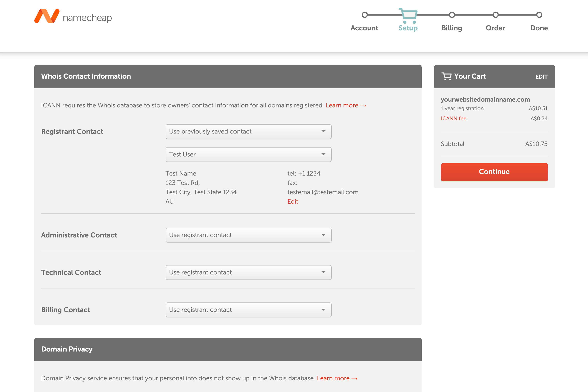Image resolution: width=588 pixels, height=392 pixels.
Task: Click the red Continue button
Action: pos(494,172)
